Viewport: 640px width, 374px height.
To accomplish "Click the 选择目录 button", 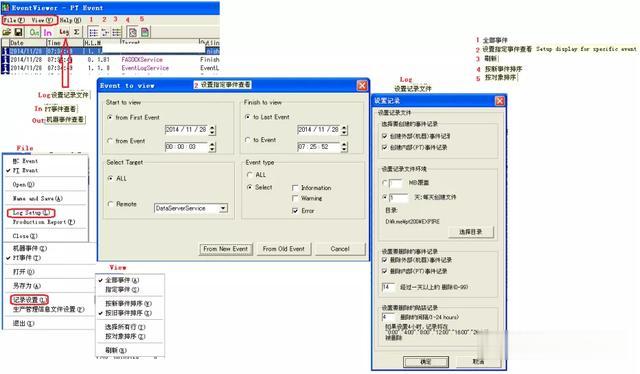I will point(471,232).
